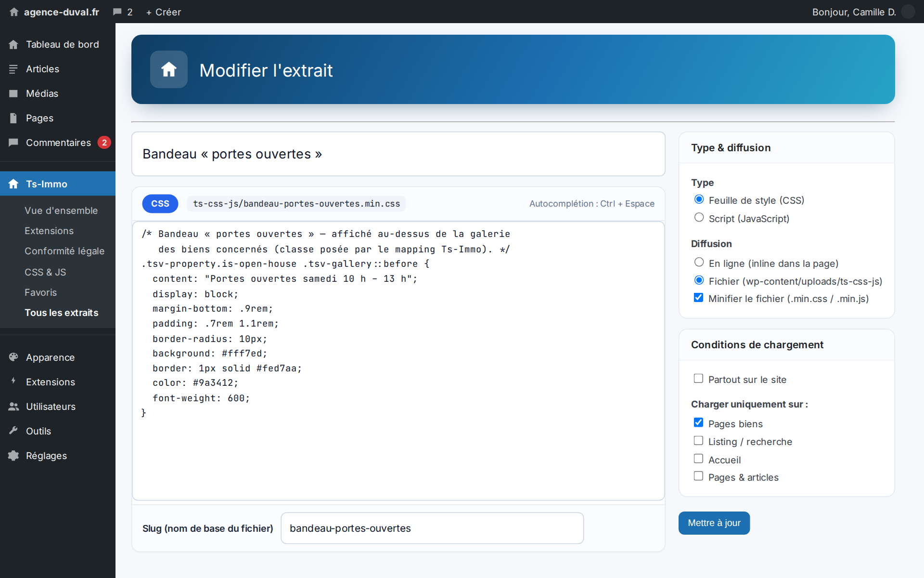Click the home icon beside agence-duval.fr
This screenshot has width=924, height=578.
click(x=14, y=12)
